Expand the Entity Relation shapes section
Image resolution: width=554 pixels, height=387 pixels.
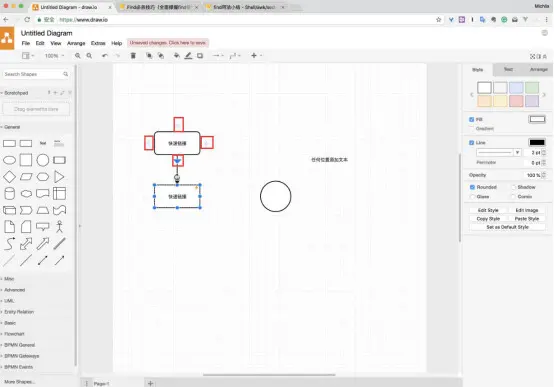pos(19,312)
